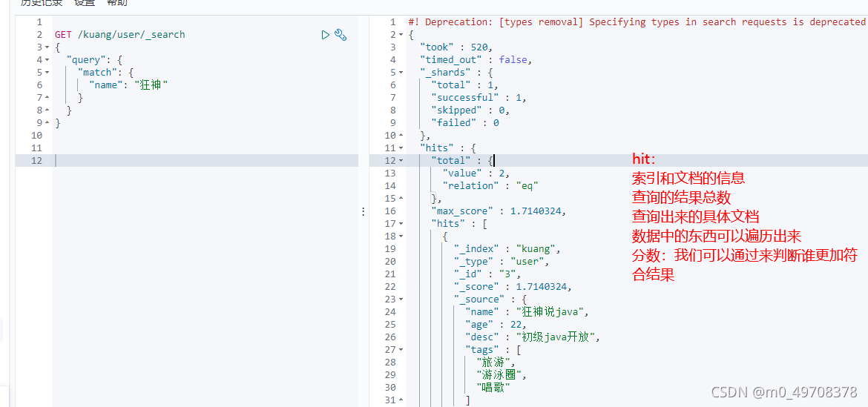Open the wrench options icon
Viewport: 868px width, 407px height.
click(341, 35)
